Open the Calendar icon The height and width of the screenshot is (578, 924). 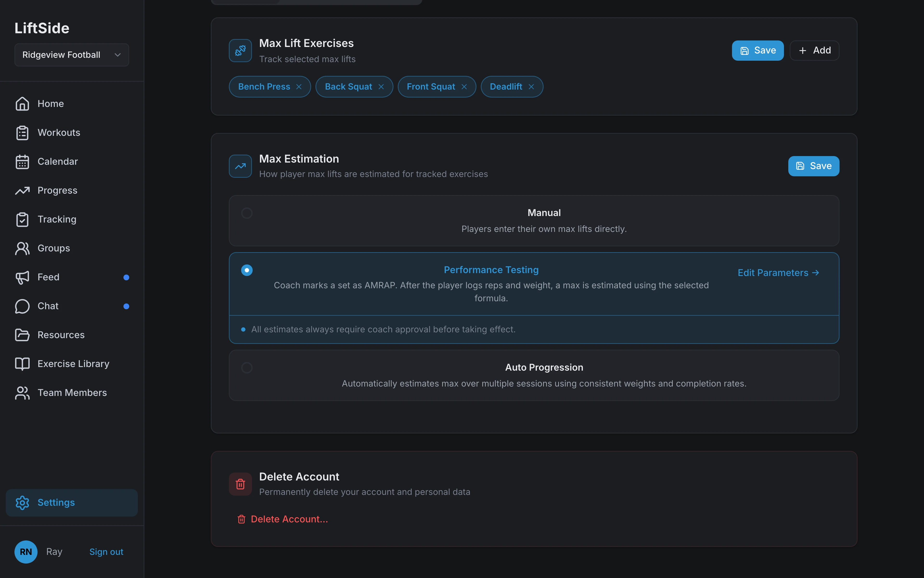(22, 162)
